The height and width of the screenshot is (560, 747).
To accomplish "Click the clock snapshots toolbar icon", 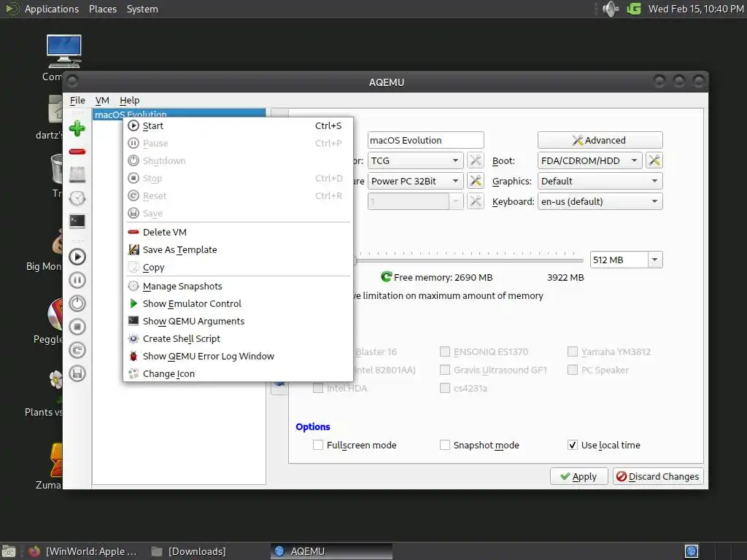I will (x=77, y=198).
